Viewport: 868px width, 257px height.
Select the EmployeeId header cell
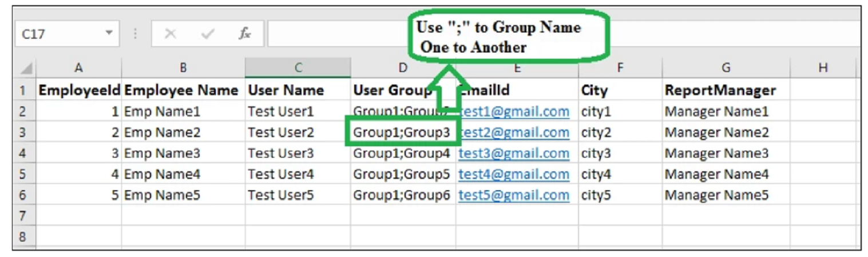click(x=79, y=90)
